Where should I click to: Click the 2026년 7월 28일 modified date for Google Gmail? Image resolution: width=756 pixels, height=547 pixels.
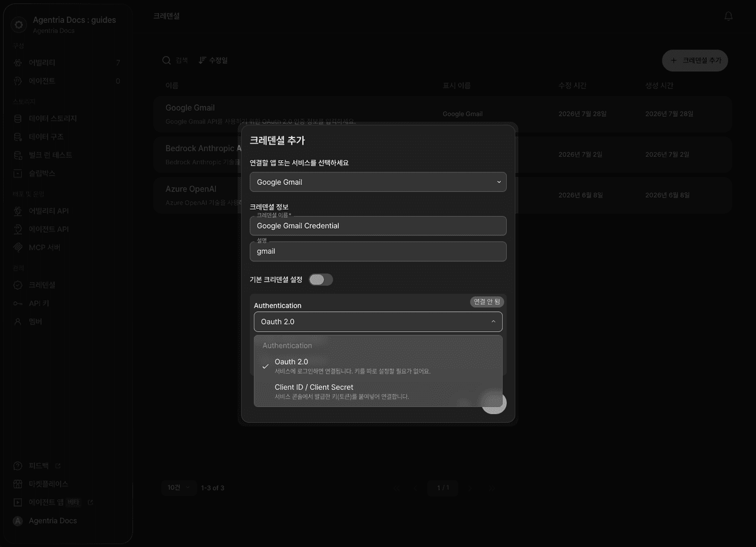(x=582, y=114)
